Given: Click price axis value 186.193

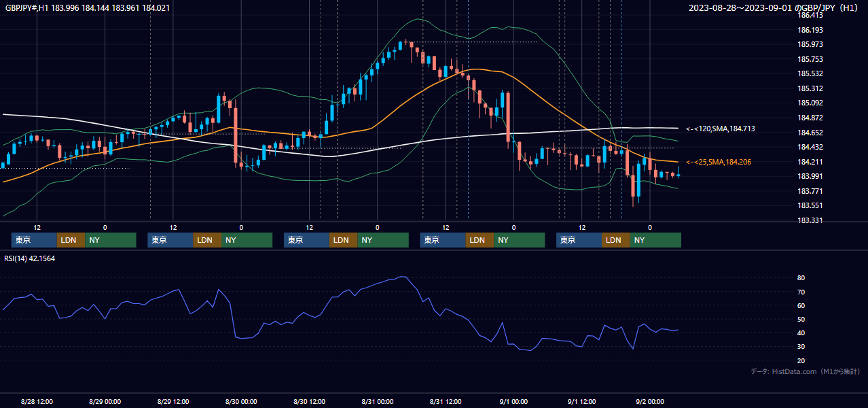Looking at the screenshot, I should pyautogui.click(x=810, y=30).
